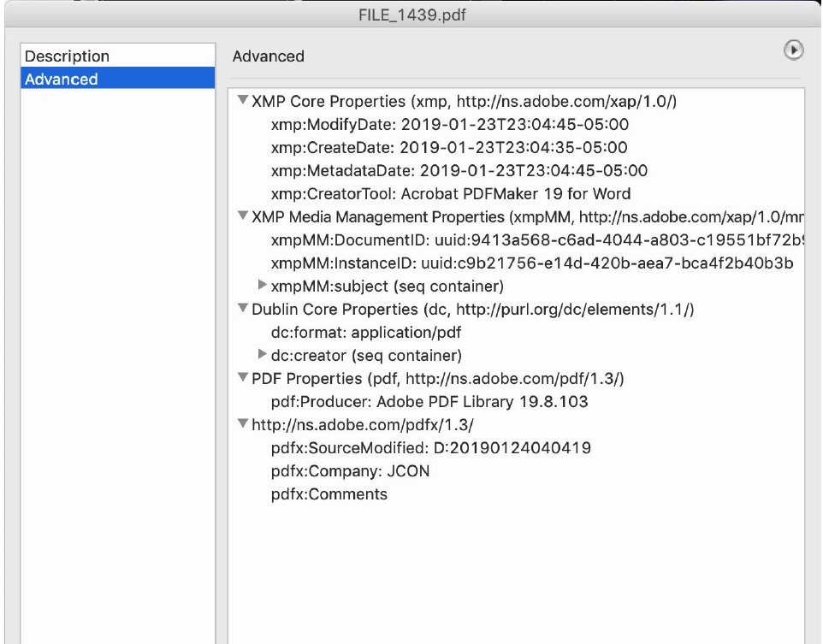
Task: Collapse XMP Media Management Properties section
Action: tap(243, 216)
